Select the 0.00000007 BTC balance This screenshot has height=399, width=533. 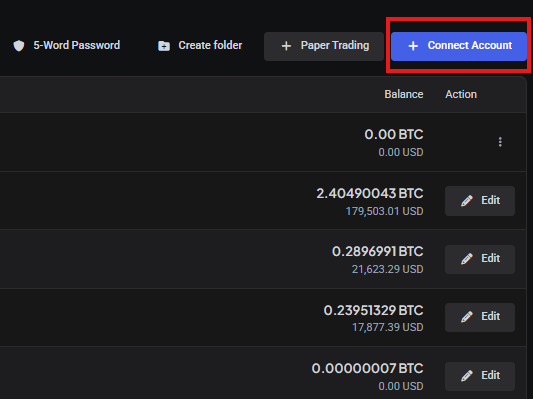pyautogui.click(x=367, y=368)
